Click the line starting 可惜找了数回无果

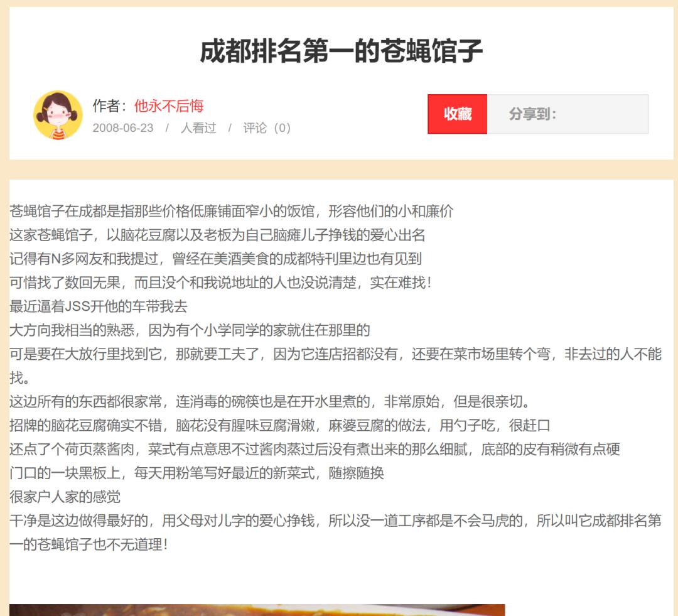click(x=220, y=283)
